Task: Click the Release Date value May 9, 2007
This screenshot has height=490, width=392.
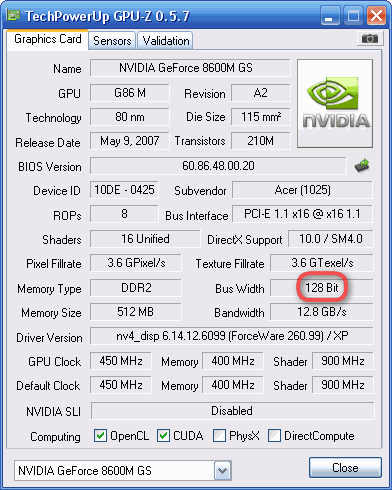Action: pyautogui.click(x=130, y=141)
